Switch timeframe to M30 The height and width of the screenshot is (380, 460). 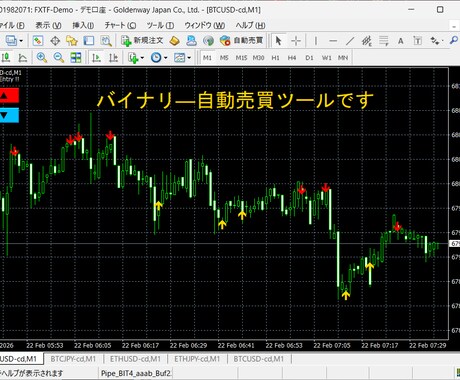point(258,58)
